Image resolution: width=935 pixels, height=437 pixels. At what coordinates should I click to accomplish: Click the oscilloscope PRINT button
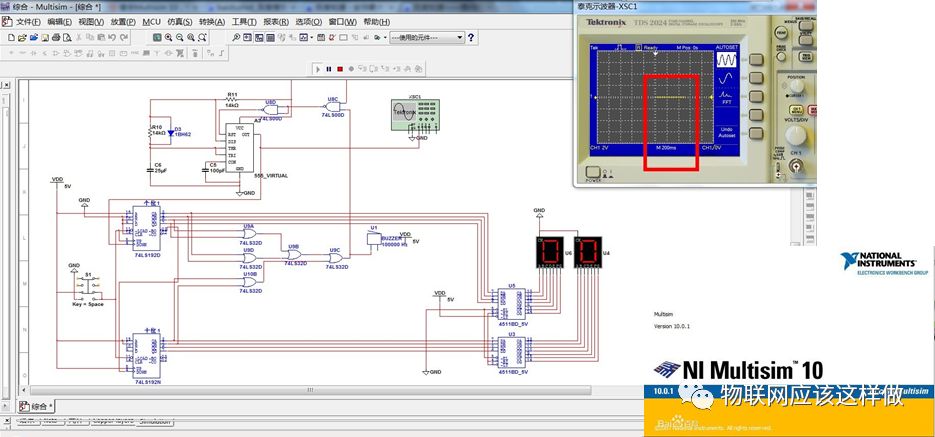pyautogui.click(x=781, y=33)
